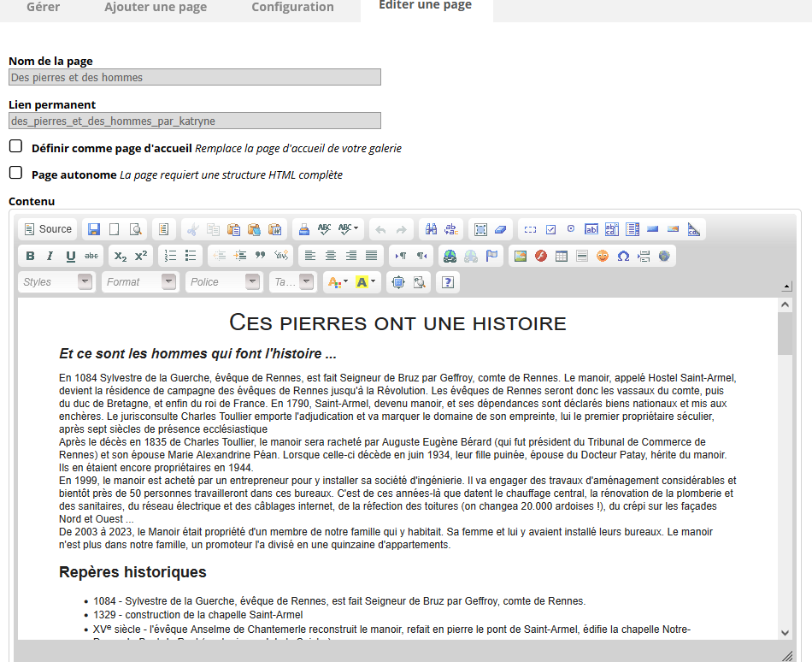This screenshot has width=812, height=662.
Task: Center align the text
Action: point(331,256)
